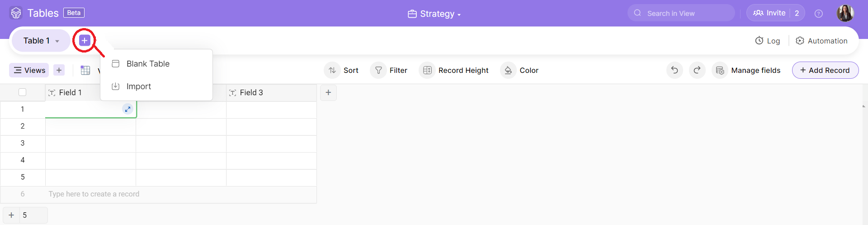Viewport: 868px width, 225px height.
Task: Choose Import from the menu
Action: [138, 86]
